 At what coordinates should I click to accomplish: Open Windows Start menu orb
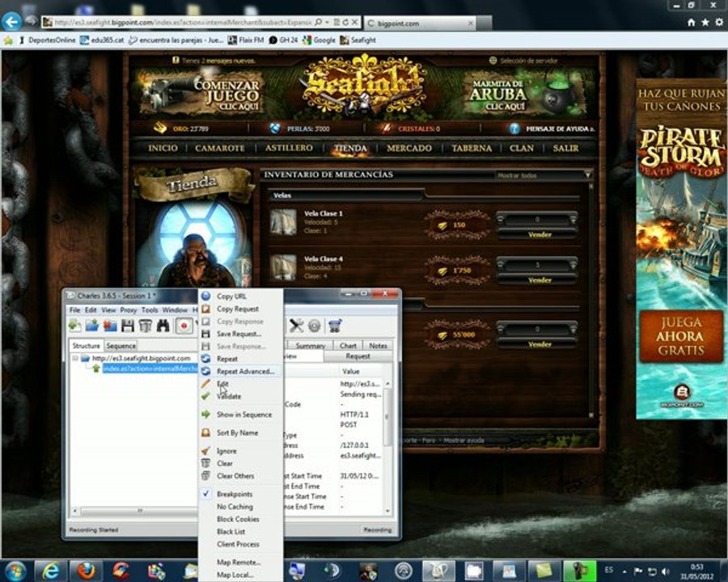(x=15, y=571)
